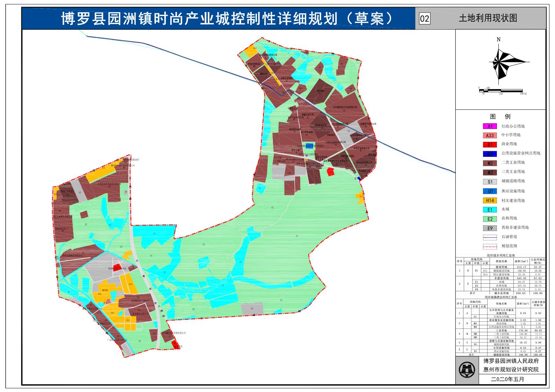Select the yellow H14 village land swatch
The height and width of the screenshot is (392, 555).
(x=490, y=201)
